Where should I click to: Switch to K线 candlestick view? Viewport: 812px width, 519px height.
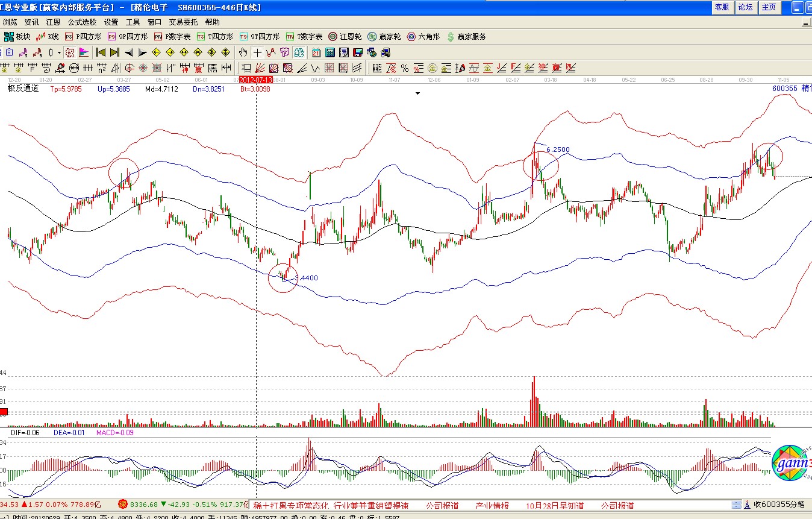tap(48, 37)
